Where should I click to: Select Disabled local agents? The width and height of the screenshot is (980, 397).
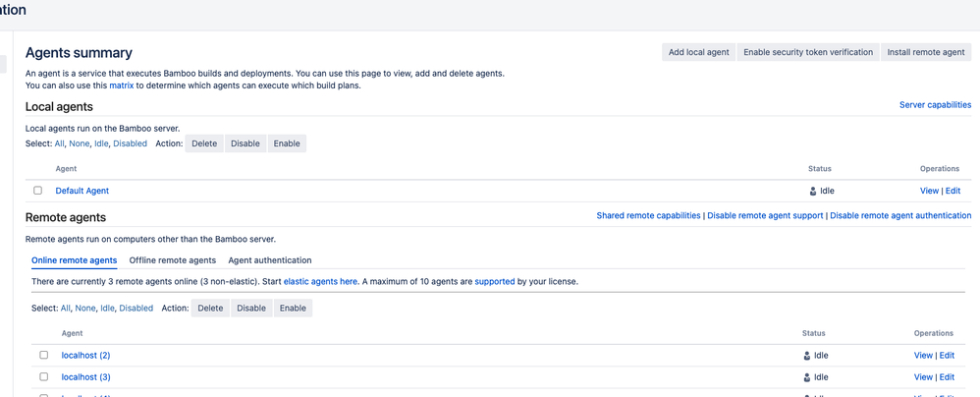tap(130, 143)
